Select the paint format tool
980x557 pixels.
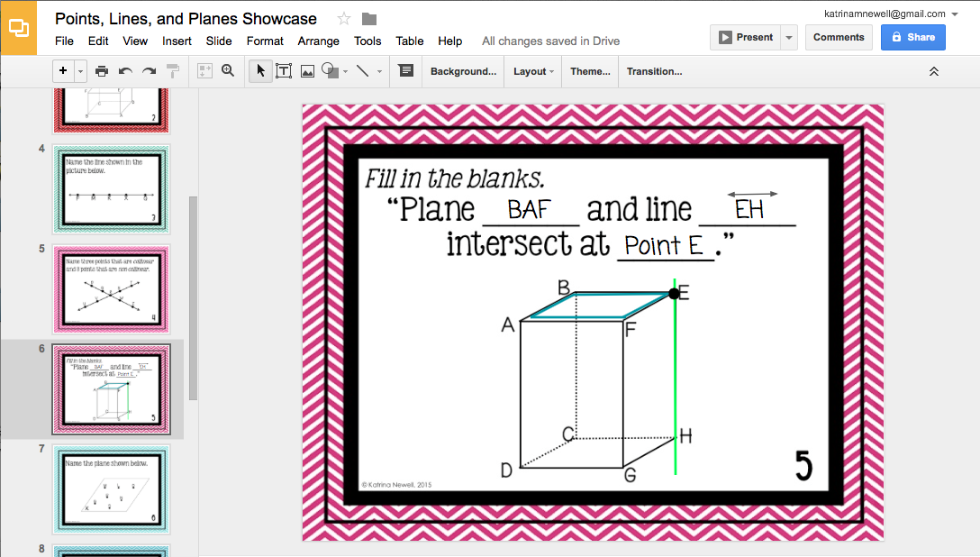[x=173, y=71]
